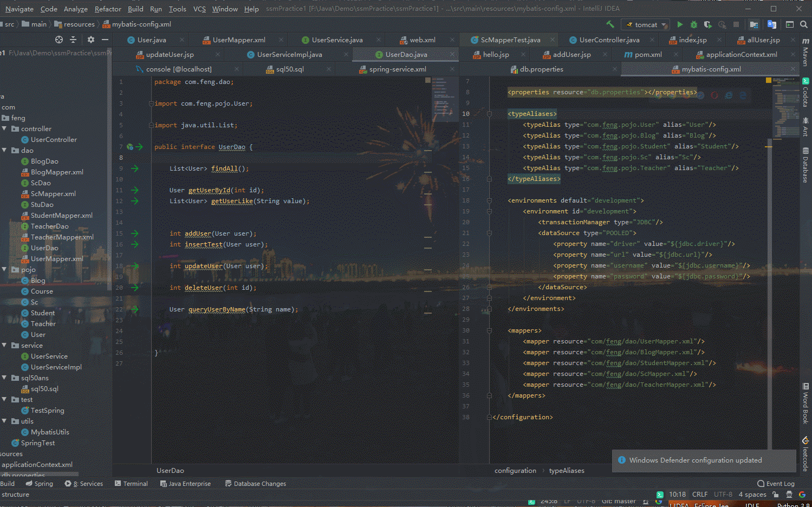Open the Ant tool window
812x507 pixels.
coord(805,127)
